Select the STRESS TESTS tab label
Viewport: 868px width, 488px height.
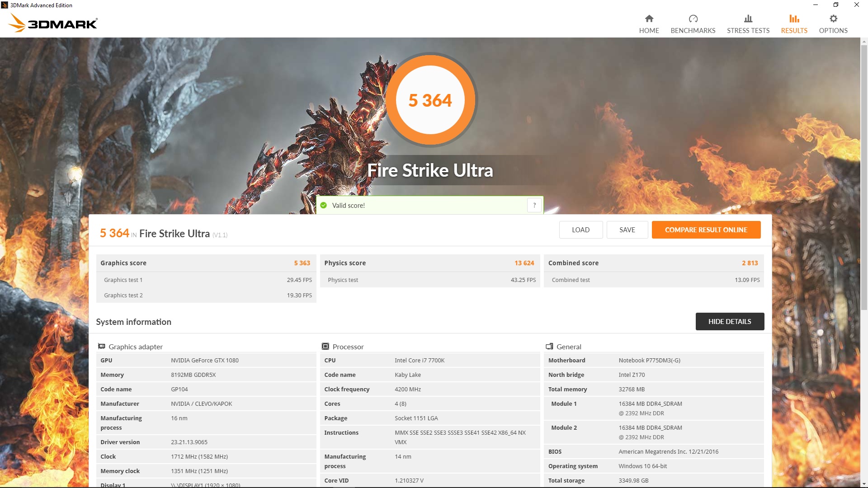(x=748, y=30)
